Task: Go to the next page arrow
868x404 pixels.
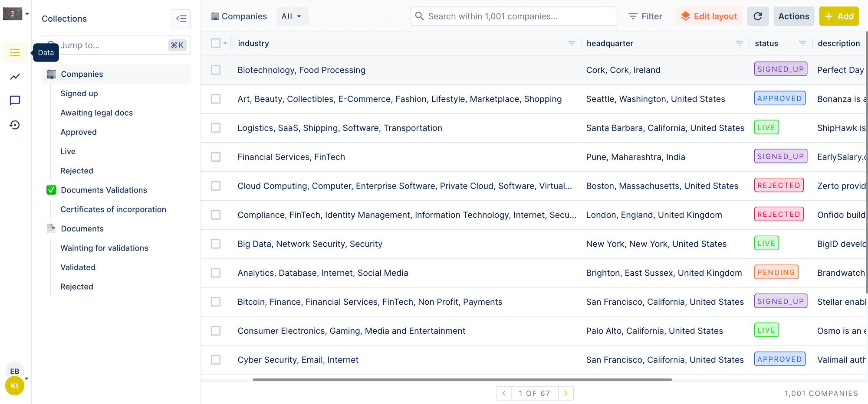Action: tap(566, 393)
